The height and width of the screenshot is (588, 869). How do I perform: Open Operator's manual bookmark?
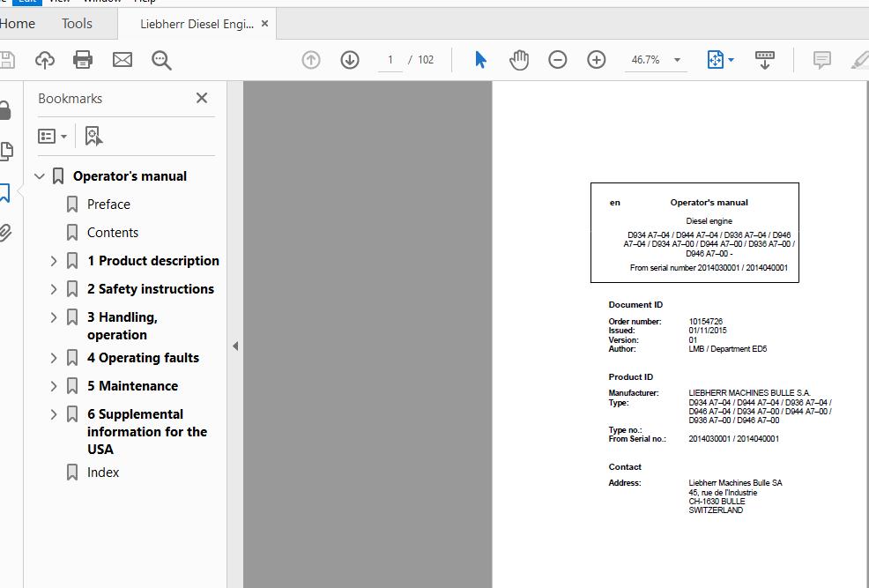pyautogui.click(x=130, y=176)
